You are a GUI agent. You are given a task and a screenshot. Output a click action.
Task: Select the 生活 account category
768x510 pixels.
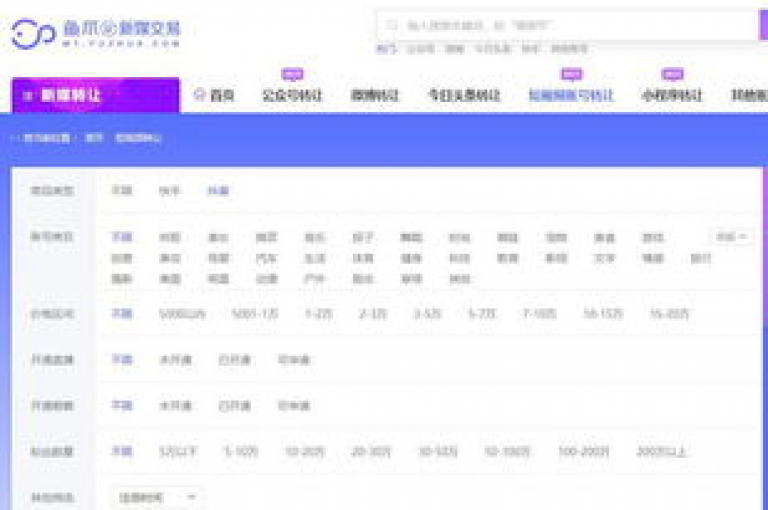[314, 258]
